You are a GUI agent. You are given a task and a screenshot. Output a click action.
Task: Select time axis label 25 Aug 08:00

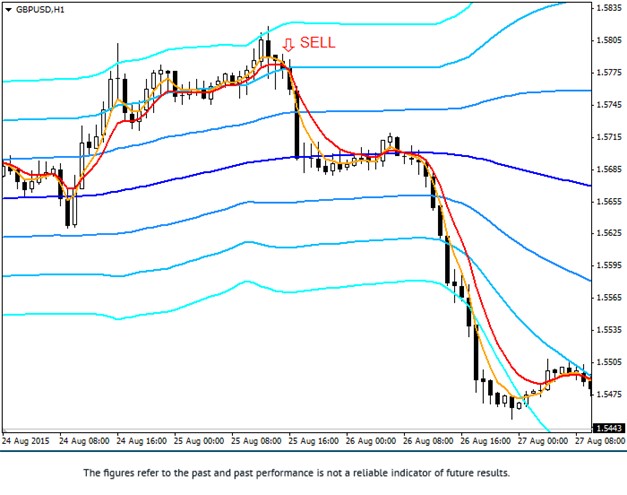pos(256,441)
